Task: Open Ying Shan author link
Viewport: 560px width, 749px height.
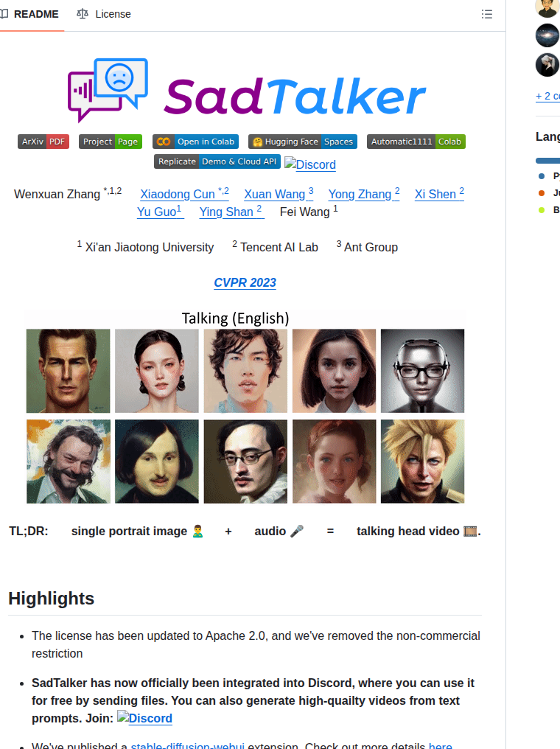Action: click(x=231, y=212)
